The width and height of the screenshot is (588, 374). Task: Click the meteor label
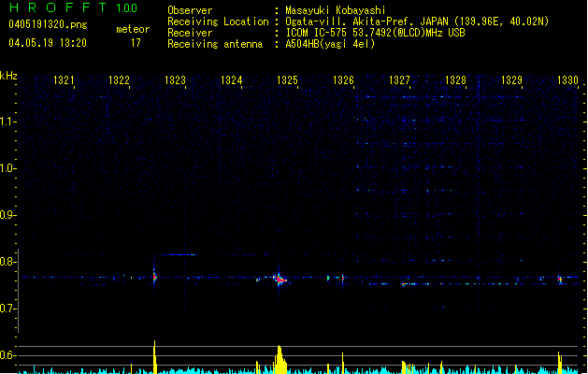(133, 29)
